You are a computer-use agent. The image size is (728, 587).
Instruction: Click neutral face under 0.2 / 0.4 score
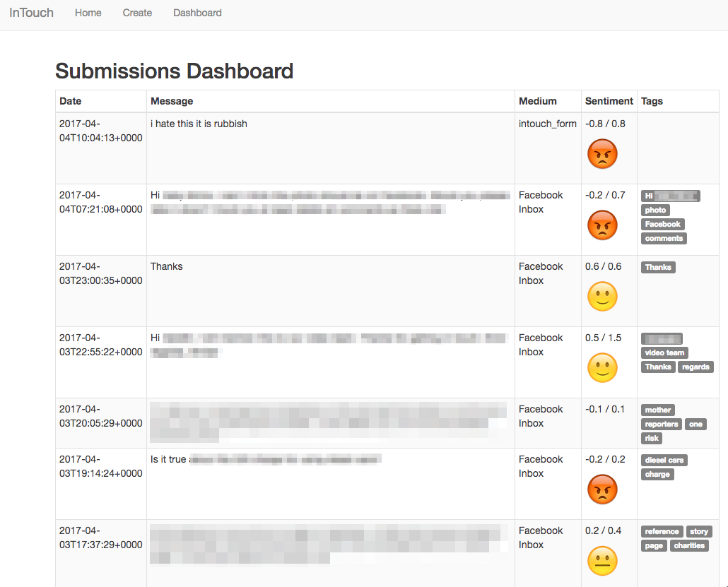tap(602, 561)
